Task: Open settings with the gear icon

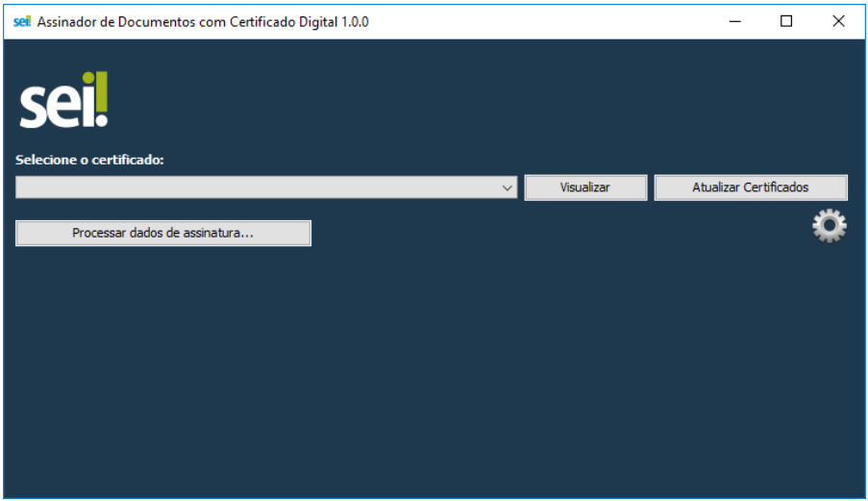Action: coord(829,226)
